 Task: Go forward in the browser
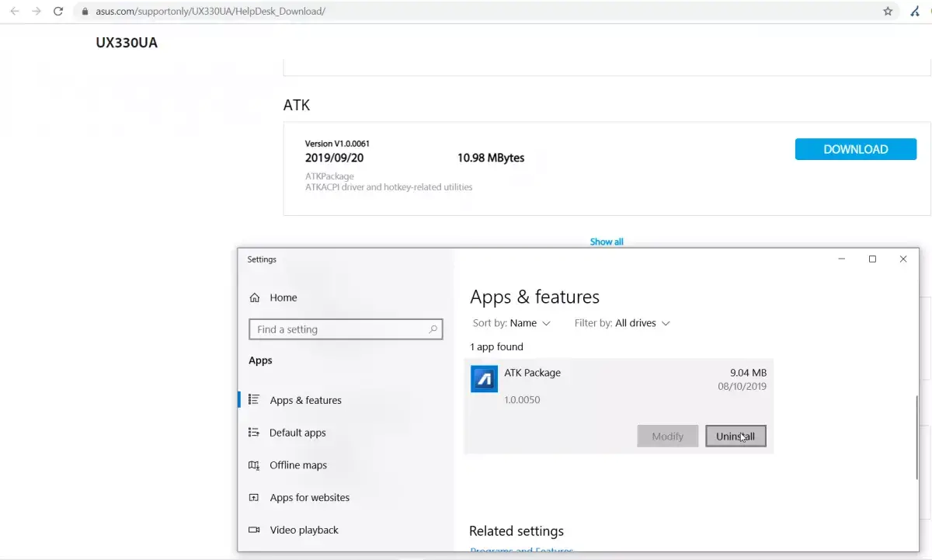pos(37,12)
